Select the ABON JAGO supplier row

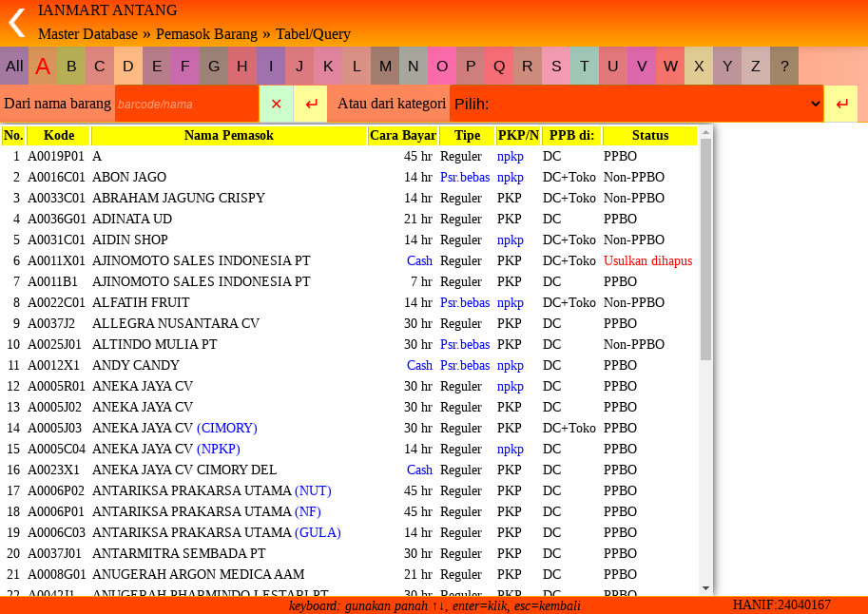tap(129, 178)
